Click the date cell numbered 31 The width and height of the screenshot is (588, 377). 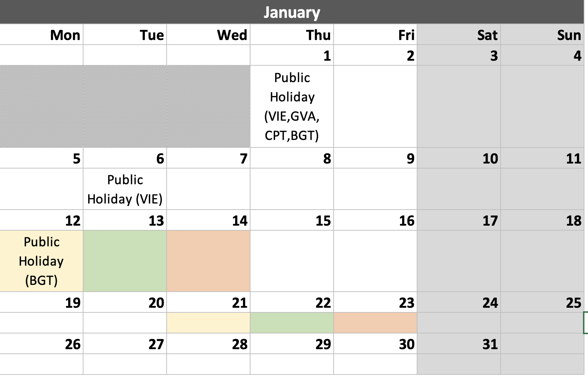(x=459, y=344)
